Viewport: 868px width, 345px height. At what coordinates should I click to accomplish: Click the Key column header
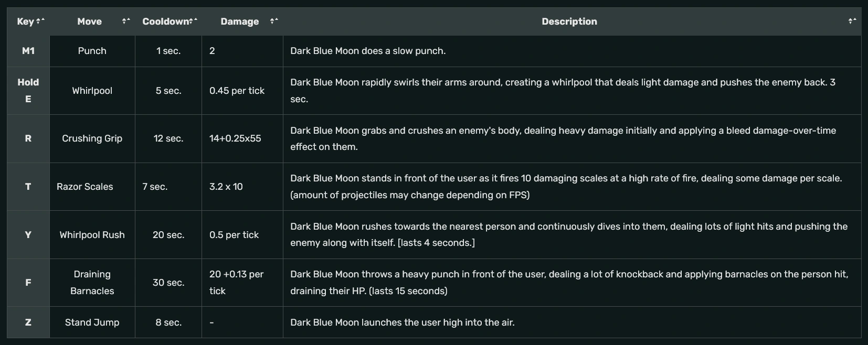click(25, 21)
